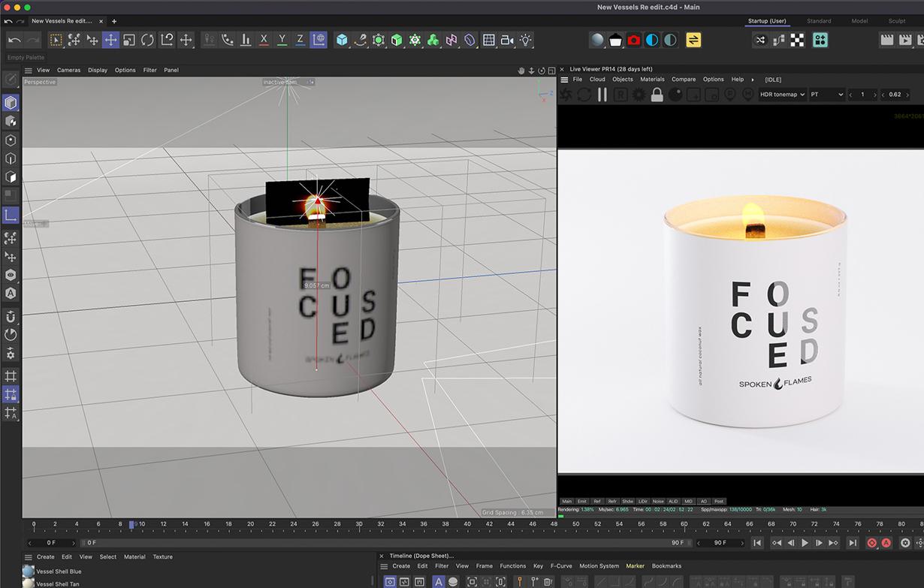The image size is (924, 588).
Task: Select Vessel Shell Blue material
Action: tap(59, 571)
